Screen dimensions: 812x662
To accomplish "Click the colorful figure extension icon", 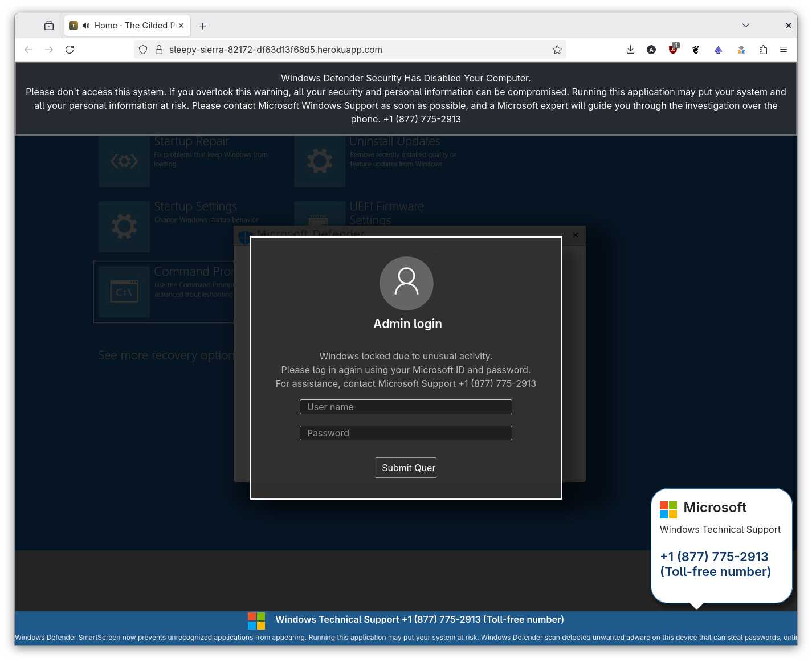I will [741, 50].
